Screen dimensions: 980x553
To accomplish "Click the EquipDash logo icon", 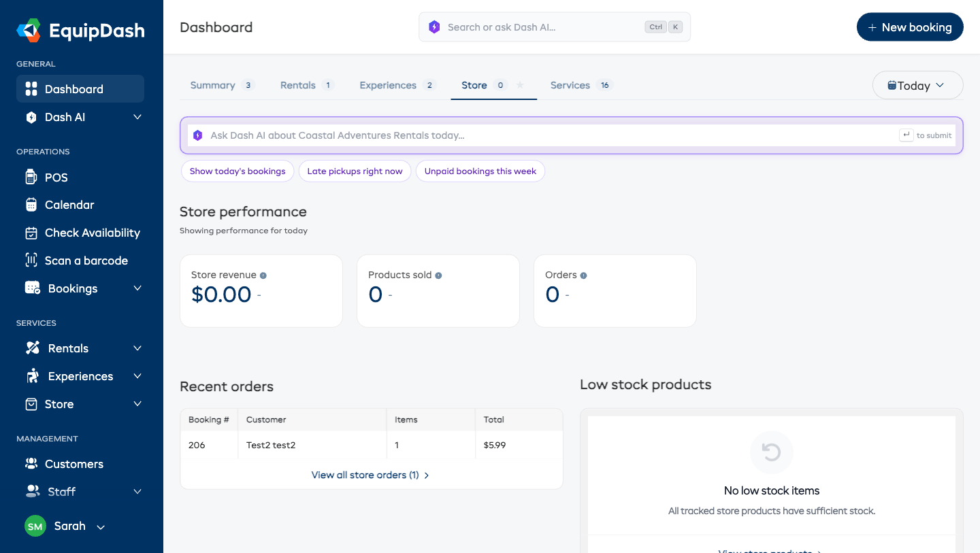I will tap(29, 31).
